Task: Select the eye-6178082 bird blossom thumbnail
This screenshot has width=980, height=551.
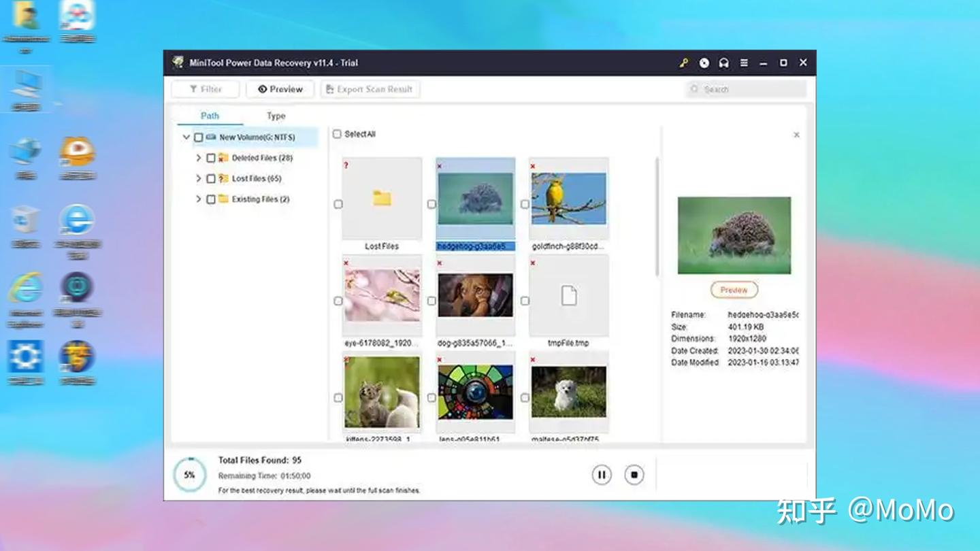Action: point(382,295)
